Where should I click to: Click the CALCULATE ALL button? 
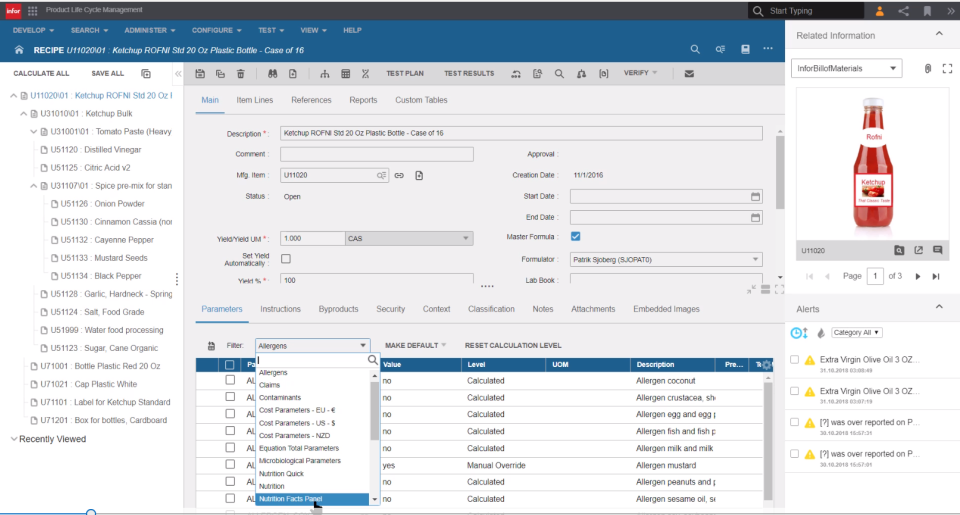tap(41, 73)
